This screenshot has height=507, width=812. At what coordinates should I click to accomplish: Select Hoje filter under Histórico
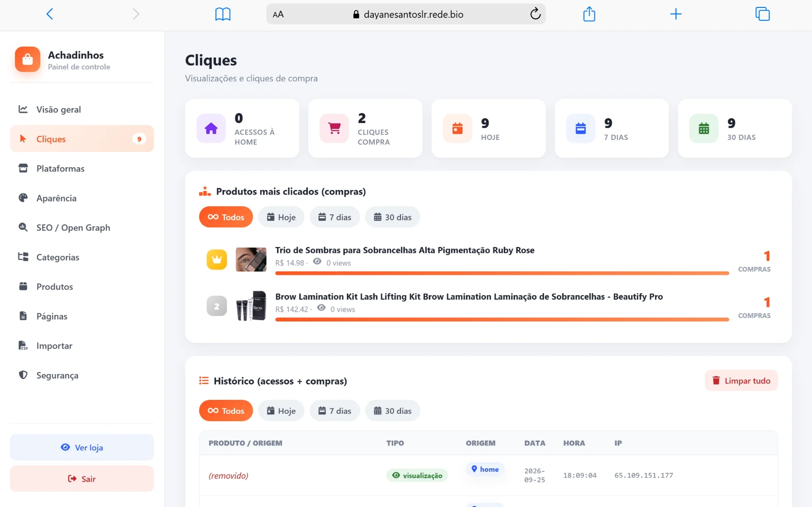(x=281, y=411)
